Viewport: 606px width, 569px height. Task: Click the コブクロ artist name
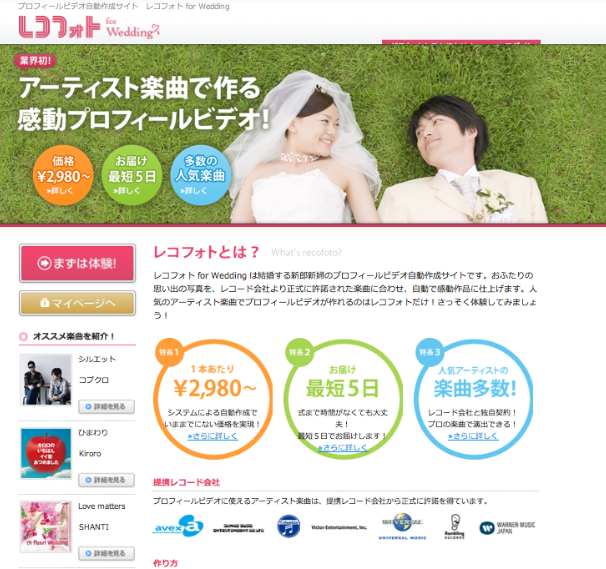click(x=94, y=380)
